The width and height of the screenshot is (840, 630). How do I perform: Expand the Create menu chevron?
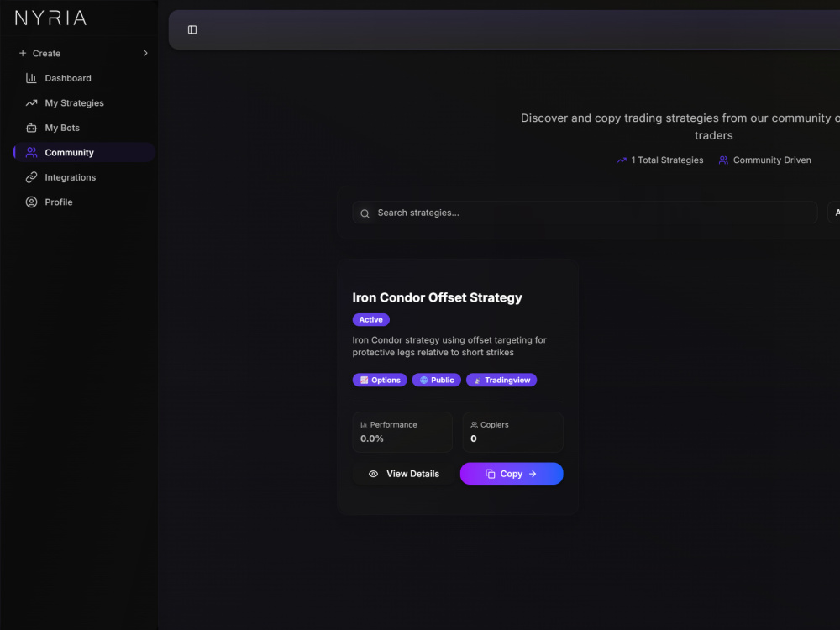tap(145, 53)
